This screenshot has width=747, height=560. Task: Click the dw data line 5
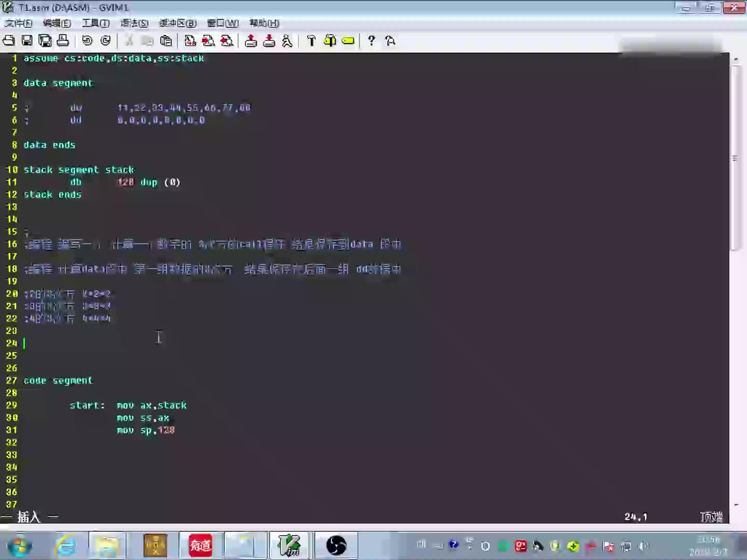coord(137,108)
